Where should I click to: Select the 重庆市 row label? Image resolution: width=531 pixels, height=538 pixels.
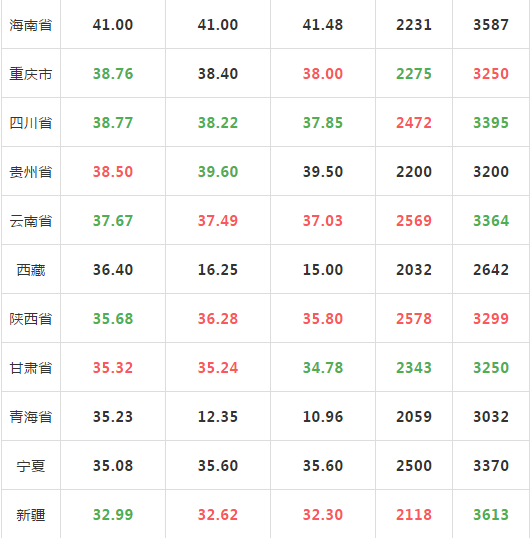[31, 74]
